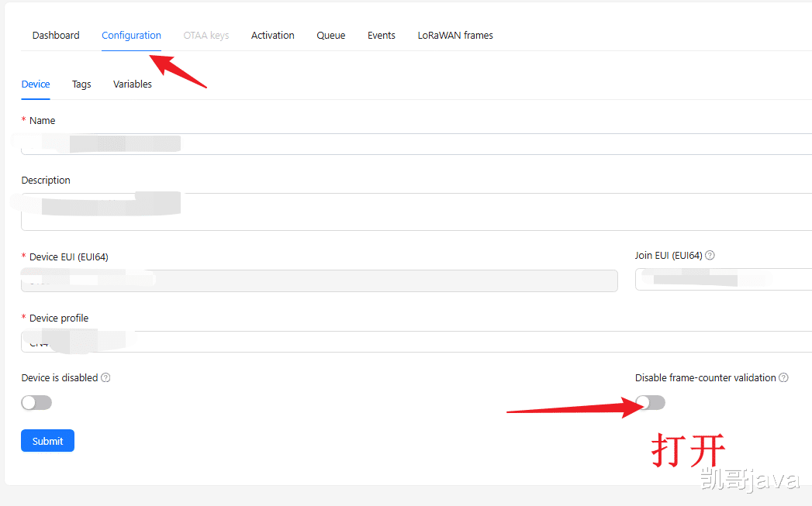Open the Variables sub-tab
This screenshot has height=506, width=812.
click(133, 84)
